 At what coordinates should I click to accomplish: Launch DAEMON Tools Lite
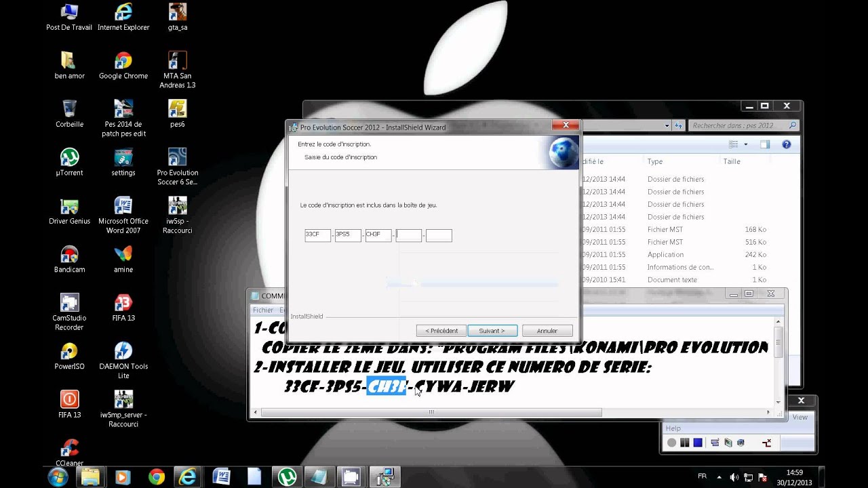(x=123, y=361)
